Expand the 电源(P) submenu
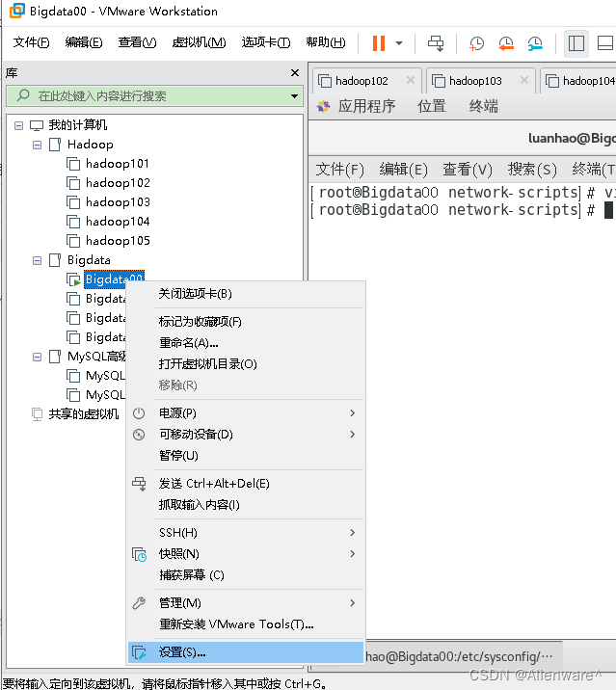This screenshot has width=616, height=690. [246, 413]
